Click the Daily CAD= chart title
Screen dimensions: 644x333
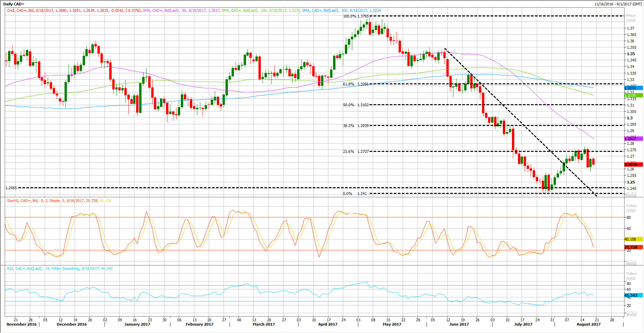tap(14, 4)
